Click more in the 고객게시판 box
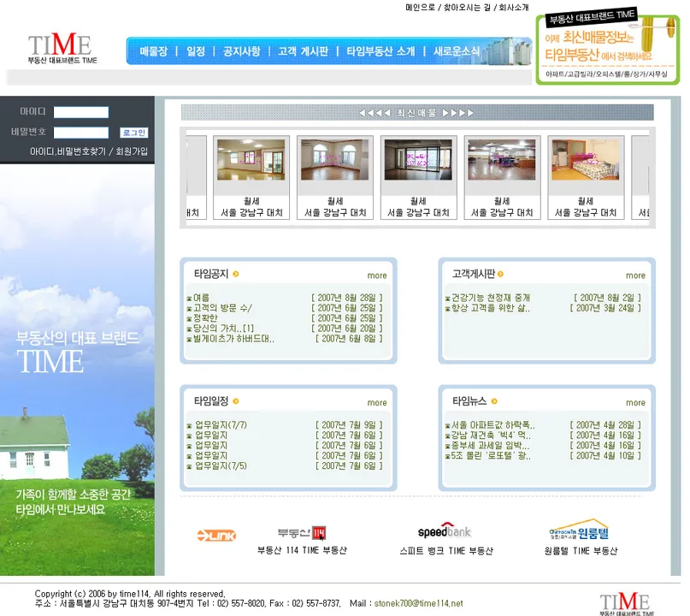This screenshot has width=690, height=616. [635, 275]
